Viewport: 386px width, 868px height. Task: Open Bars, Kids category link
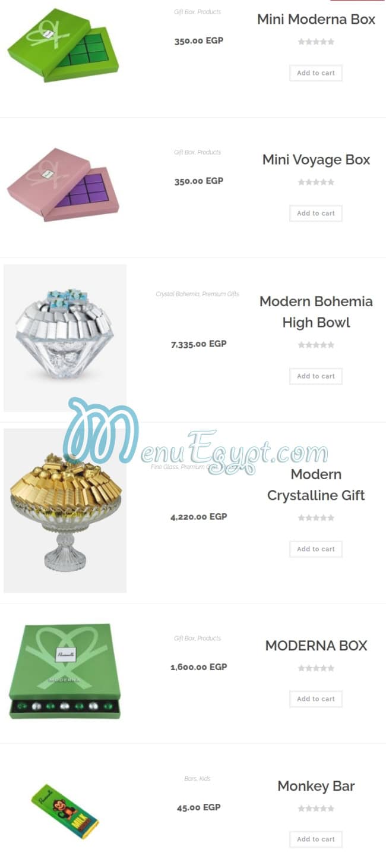[x=197, y=779]
